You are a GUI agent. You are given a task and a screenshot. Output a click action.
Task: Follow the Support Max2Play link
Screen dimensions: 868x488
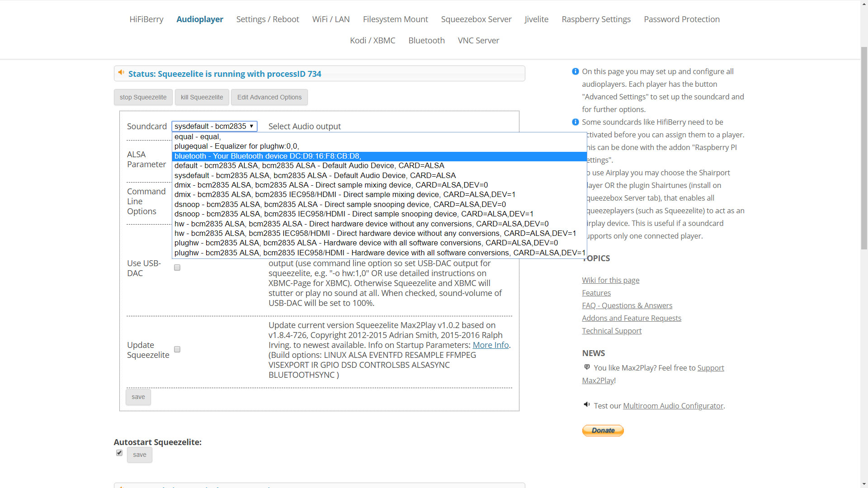(x=711, y=368)
